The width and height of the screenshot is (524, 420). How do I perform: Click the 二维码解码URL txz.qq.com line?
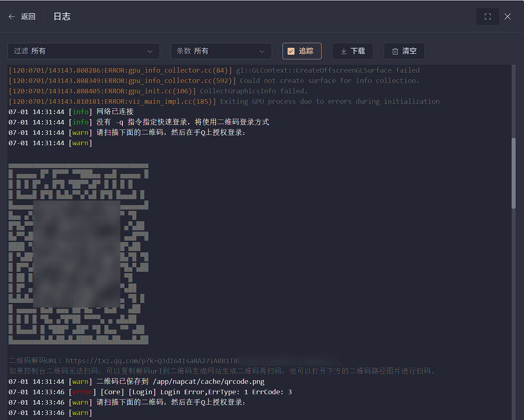coord(124,361)
